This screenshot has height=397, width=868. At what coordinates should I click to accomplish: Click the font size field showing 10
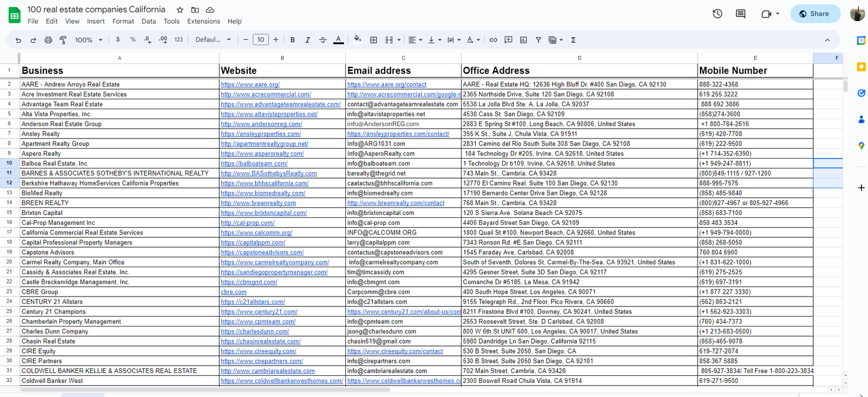[x=261, y=40]
